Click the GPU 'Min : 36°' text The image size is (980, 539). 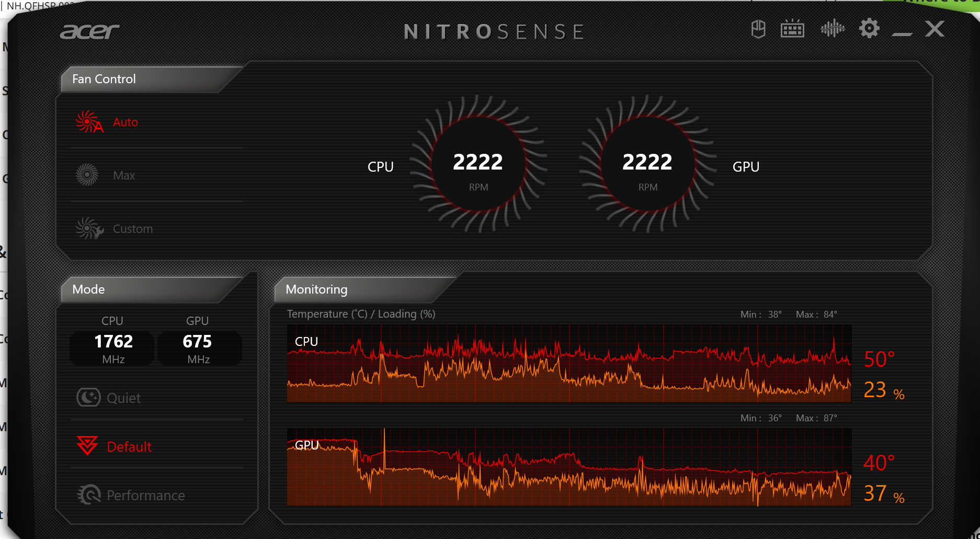pos(761,418)
